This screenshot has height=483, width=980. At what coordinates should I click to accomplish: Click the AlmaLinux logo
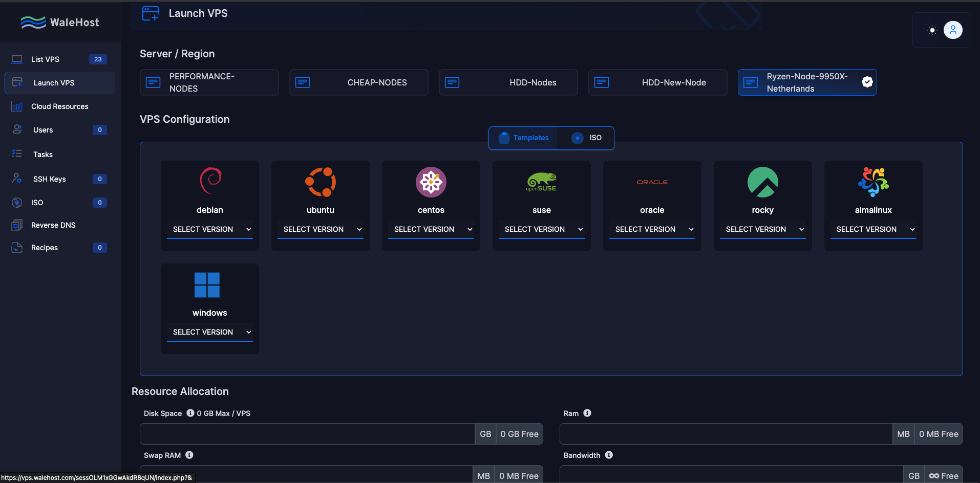tap(874, 182)
